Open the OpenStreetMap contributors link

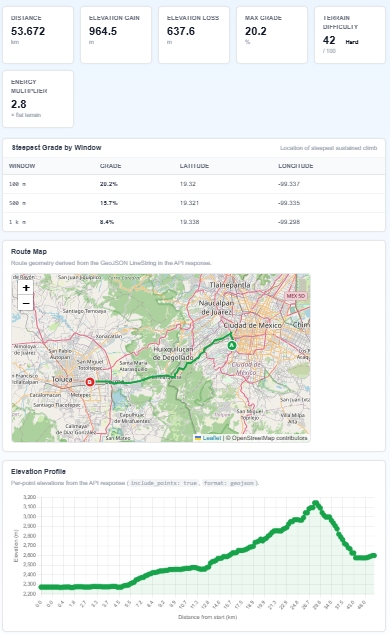coord(269,438)
